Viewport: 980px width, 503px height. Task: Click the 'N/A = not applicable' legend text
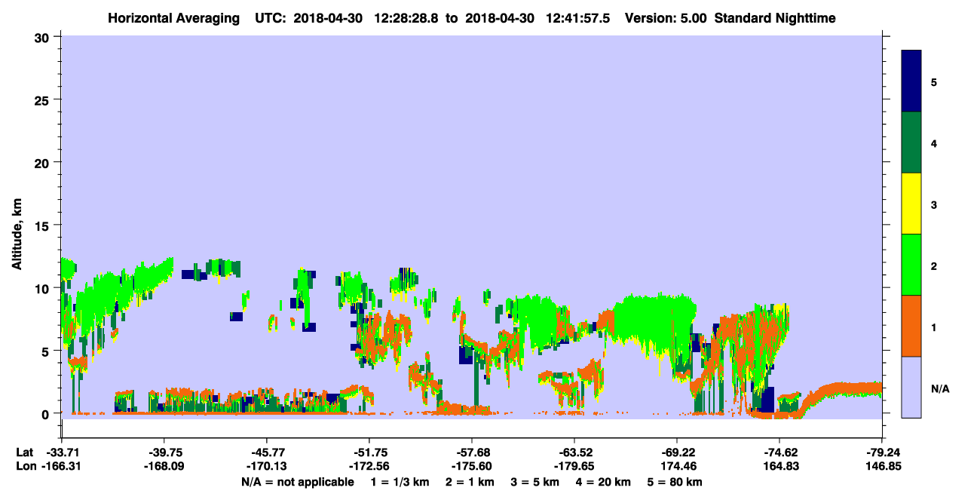tap(296, 482)
